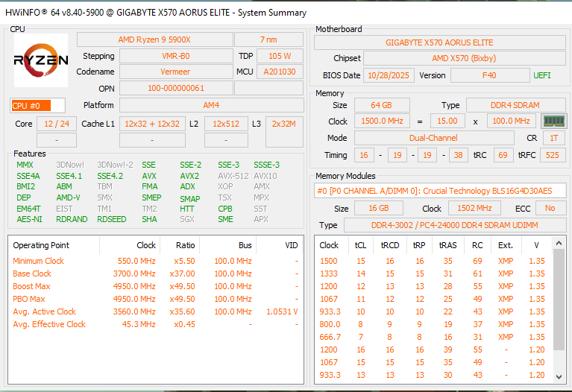Select OPN value 100-000000061
Image resolution: width=572 pixels, height=392 pixels.
pyautogui.click(x=176, y=88)
